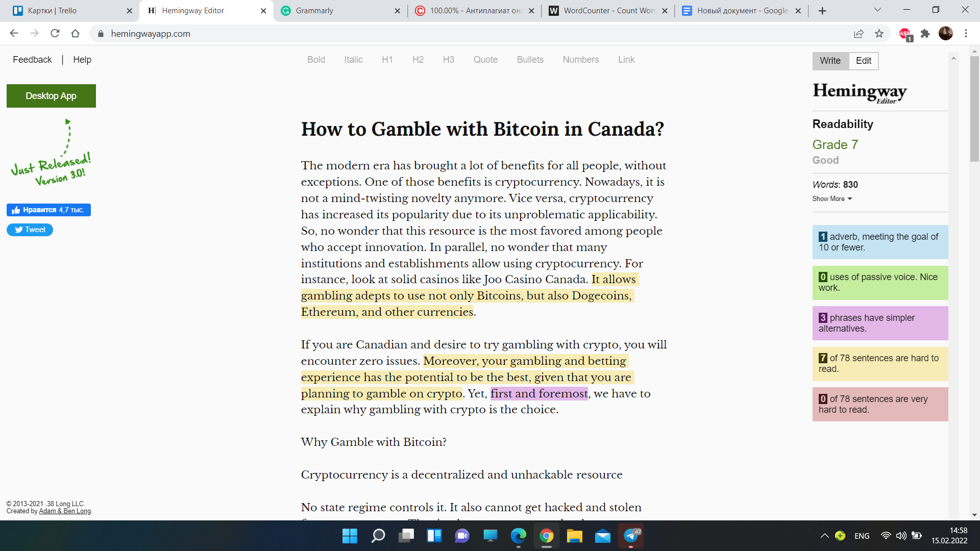Open the Extensions puzzle icon
Screen dimensions: 980x551
pos(925,34)
